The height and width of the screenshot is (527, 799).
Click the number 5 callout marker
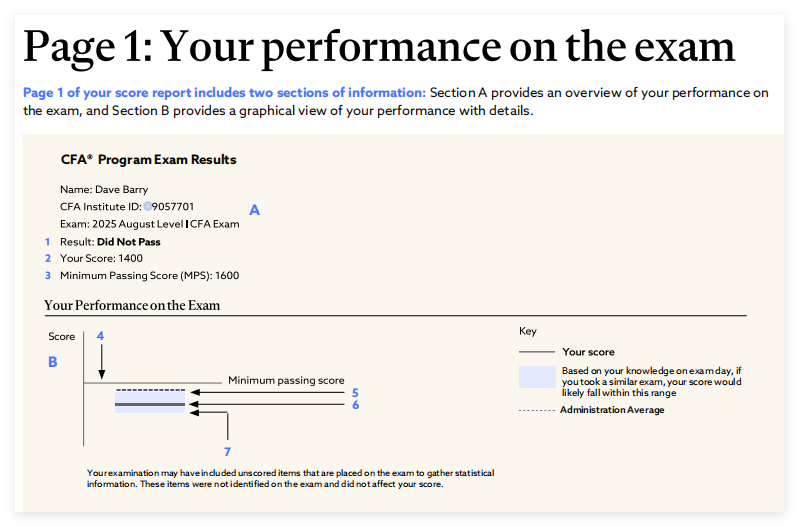(355, 393)
